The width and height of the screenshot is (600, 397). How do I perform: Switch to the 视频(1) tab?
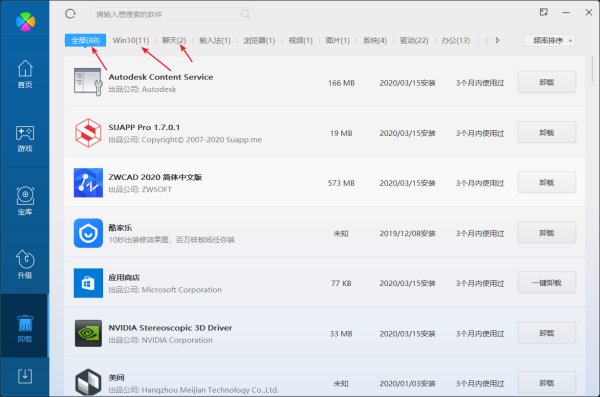tap(300, 40)
